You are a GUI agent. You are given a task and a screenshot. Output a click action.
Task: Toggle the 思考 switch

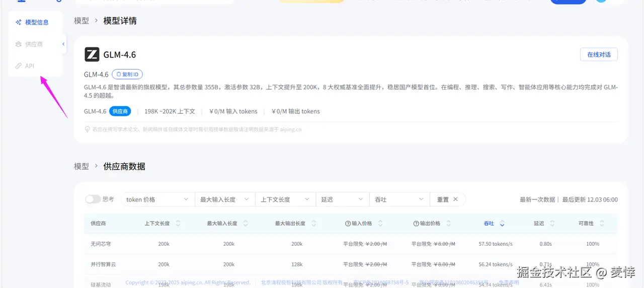93,199
